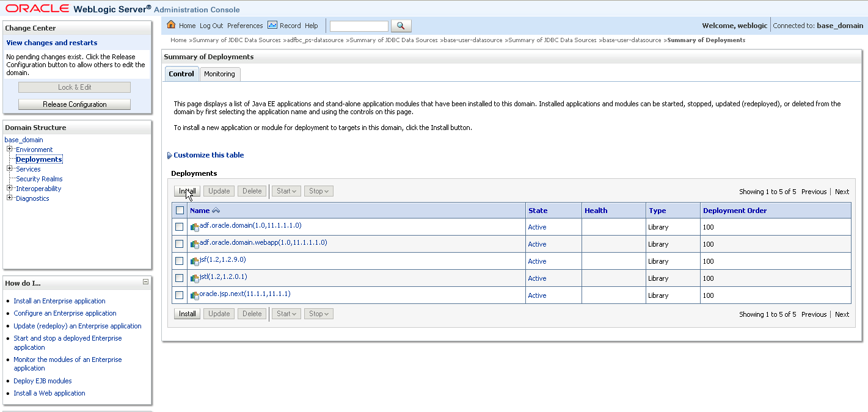Switch to the Monitoring tab
The width and height of the screenshot is (868, 412).
click(219, 74)
